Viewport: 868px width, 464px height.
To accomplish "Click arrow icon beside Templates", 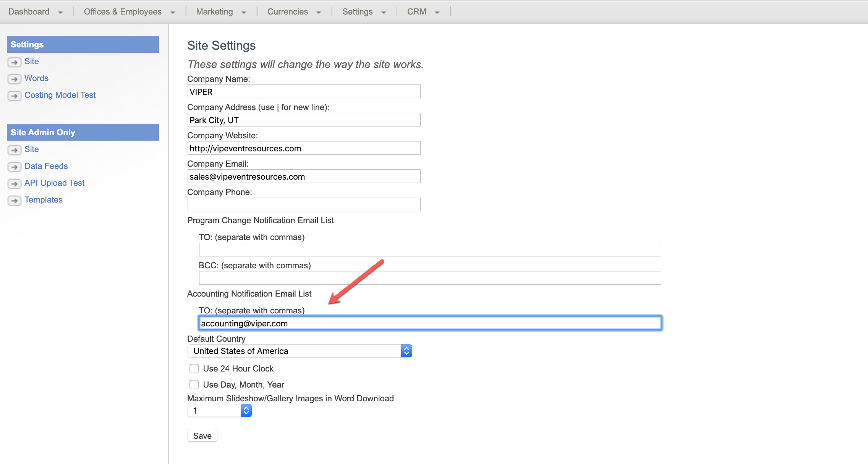I will (x=14, y=200).
